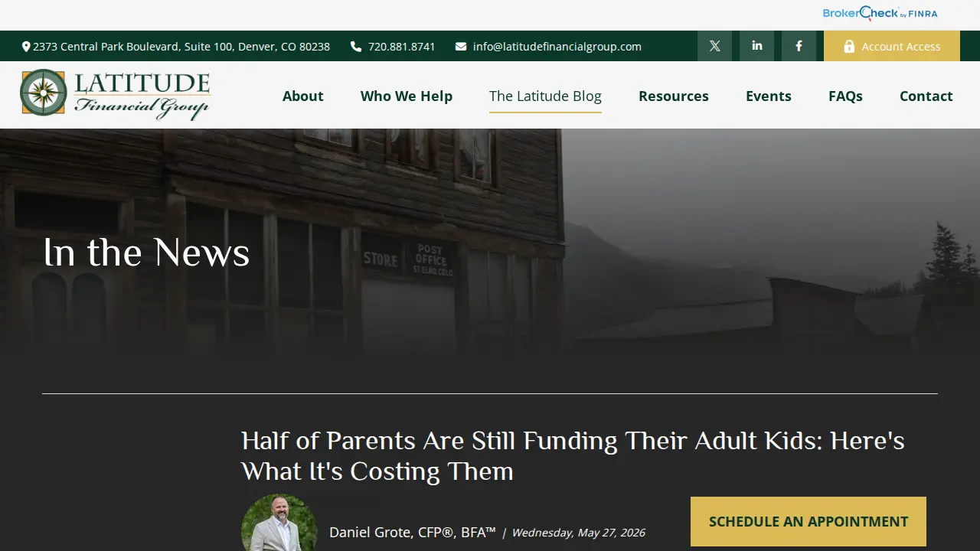The image size is (980, 551).
Task: Click Daniel Grote's author photo
Action: tap(279, 523)
